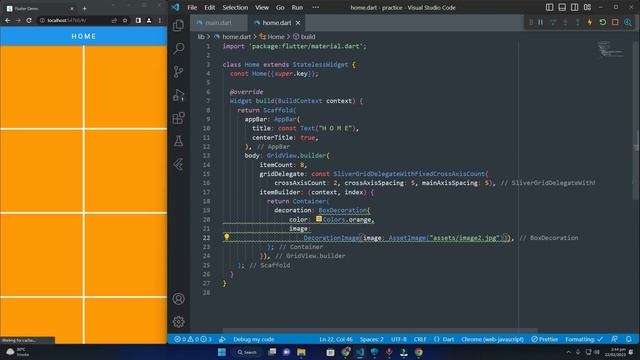Click the lib breadcrumb segment
The image size is (640, 360).
tap(201, 37)
